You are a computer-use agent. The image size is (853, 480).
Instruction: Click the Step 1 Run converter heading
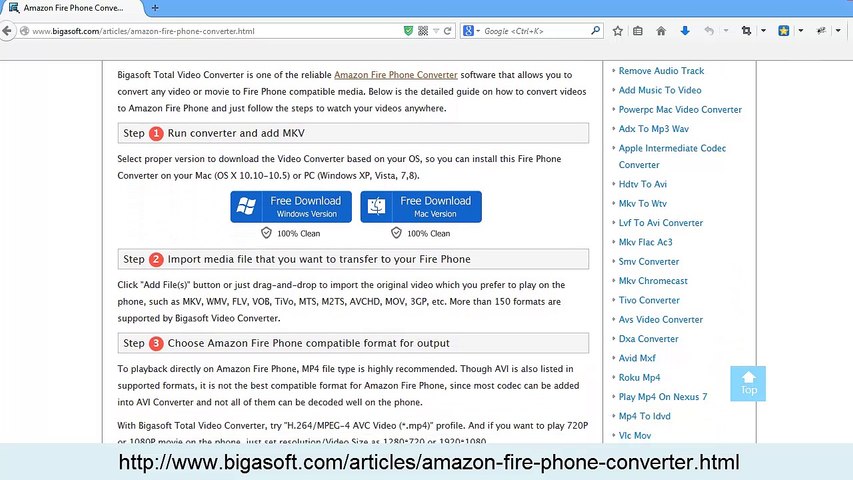click(353, 133)
